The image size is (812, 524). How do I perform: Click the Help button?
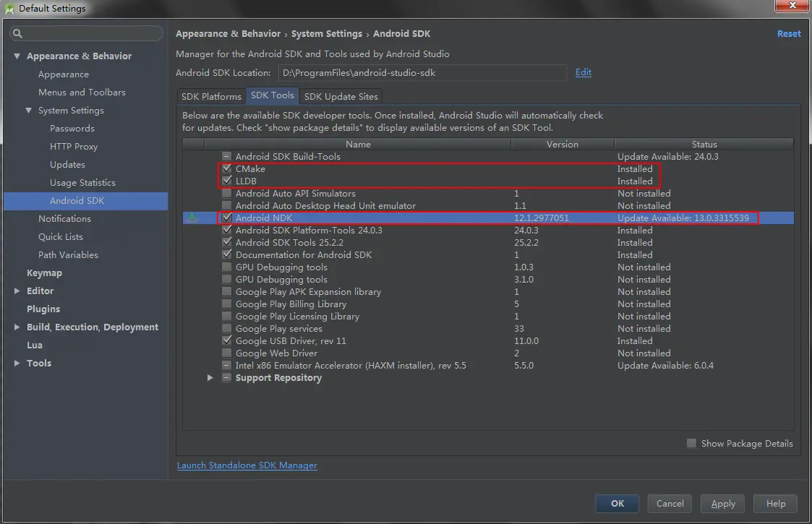coord(775,503)
